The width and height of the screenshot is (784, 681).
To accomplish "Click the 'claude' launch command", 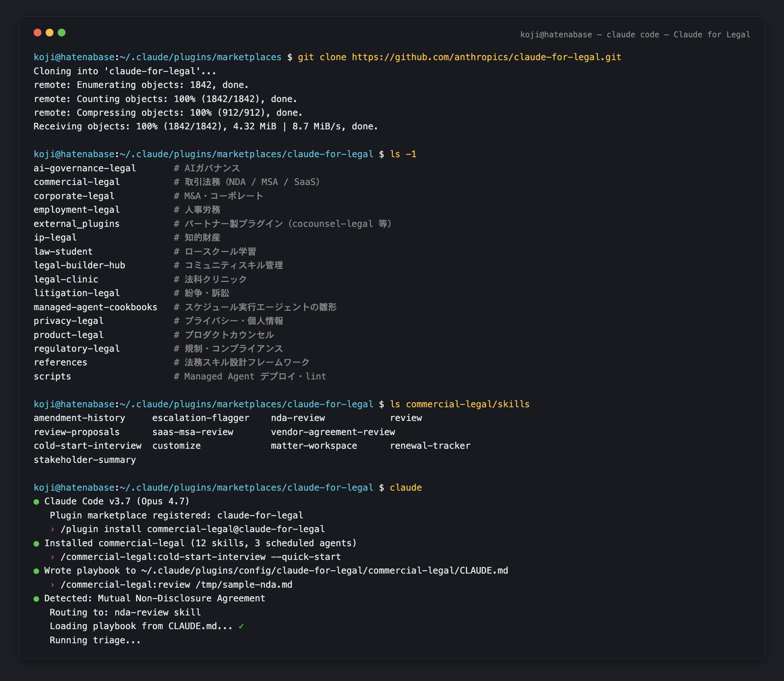I will pyautogui.click(x=406, y=487).
